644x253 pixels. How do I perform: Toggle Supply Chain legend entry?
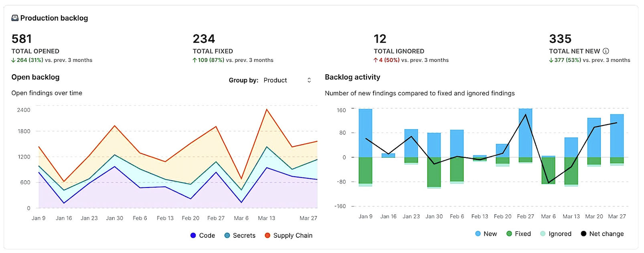[288, 235]
